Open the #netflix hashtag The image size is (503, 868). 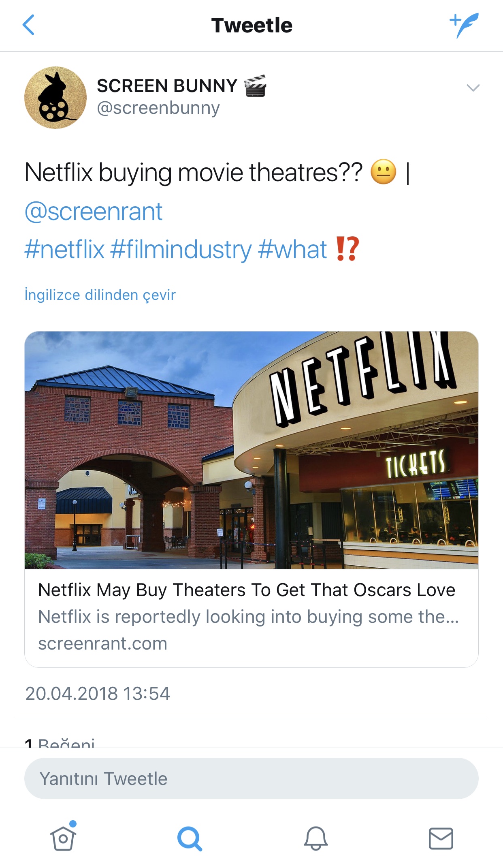pos(65,249)
